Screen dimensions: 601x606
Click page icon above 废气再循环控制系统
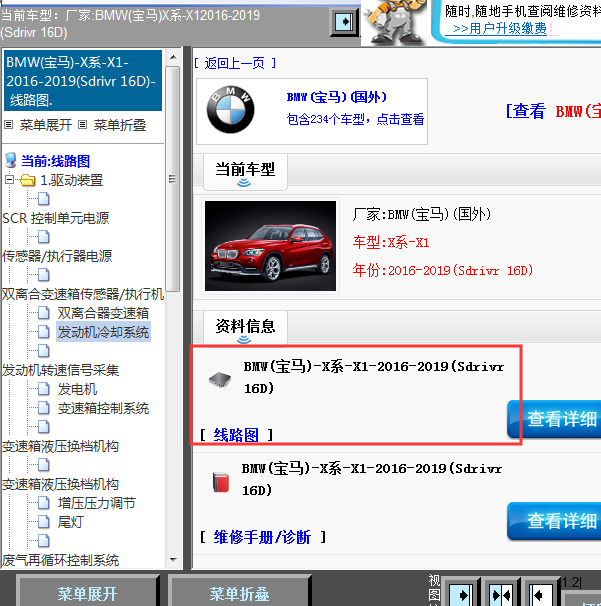(x=44, y=541)
